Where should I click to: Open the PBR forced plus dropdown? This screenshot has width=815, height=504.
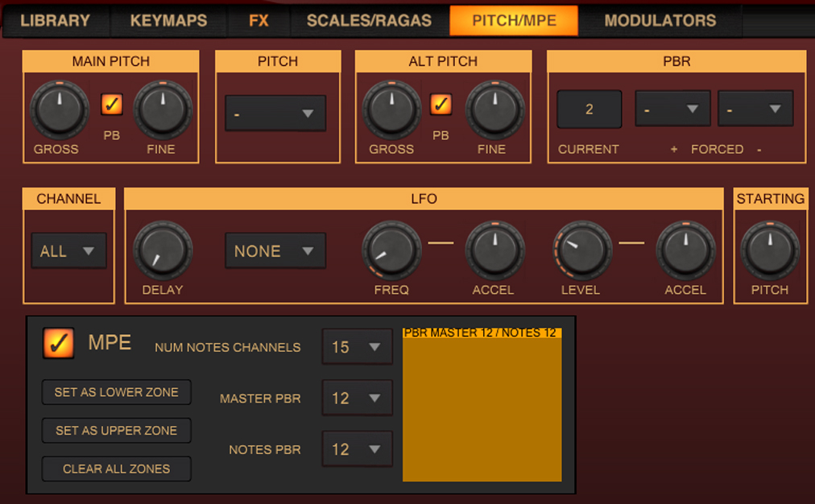672,109
